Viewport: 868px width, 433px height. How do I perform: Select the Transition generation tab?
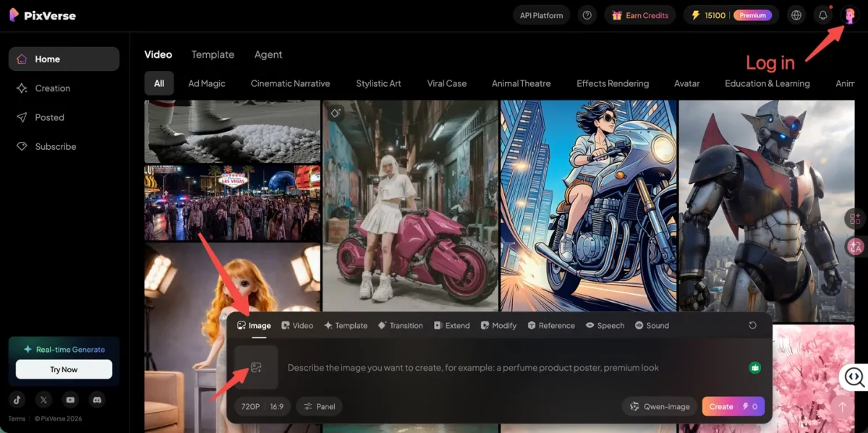click(401, 326)
